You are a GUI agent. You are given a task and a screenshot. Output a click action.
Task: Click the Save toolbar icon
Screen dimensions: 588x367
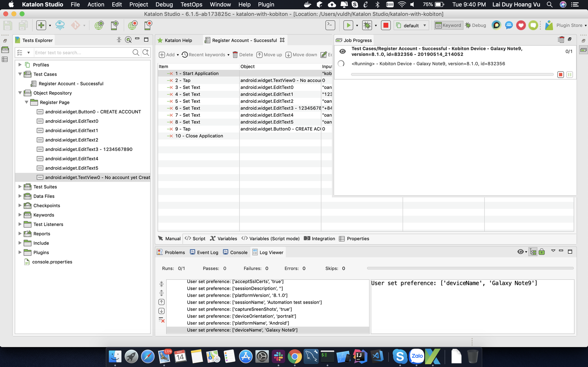[8, 25]
